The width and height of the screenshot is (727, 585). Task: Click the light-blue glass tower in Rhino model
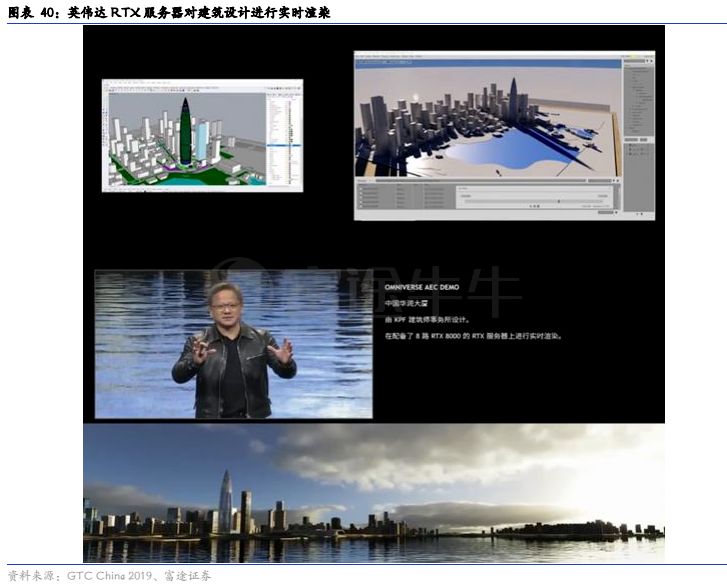202,140
